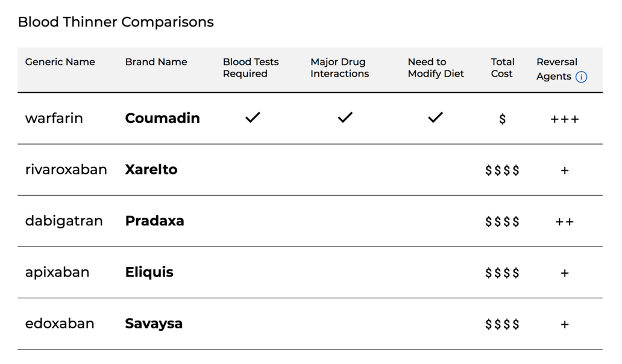
Task: Click the Brand Name column header
Action: [156, 62]
